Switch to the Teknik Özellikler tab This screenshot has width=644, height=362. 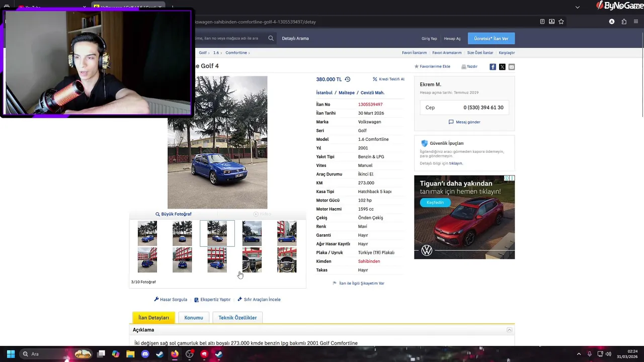click(x=237, y=318)
